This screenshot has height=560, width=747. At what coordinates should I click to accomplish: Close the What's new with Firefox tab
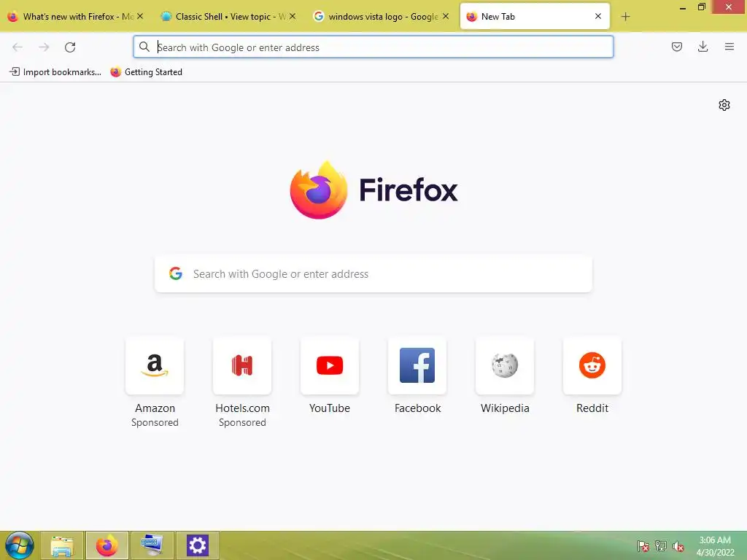coord(140,16)
